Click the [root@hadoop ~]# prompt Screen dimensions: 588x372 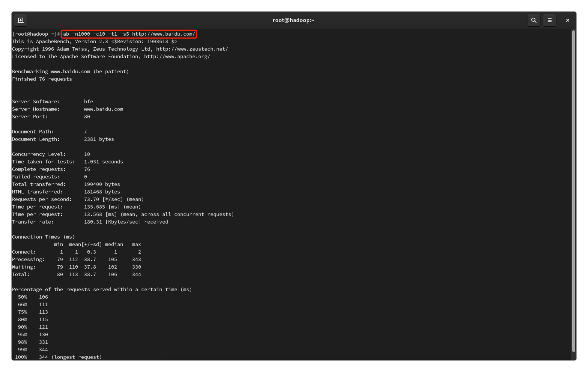tap(36, 34)
